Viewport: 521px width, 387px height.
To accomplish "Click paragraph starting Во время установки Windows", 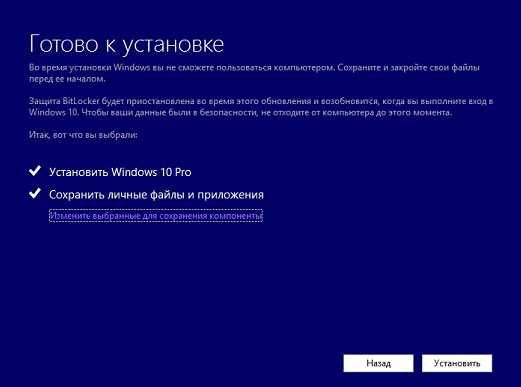I will pyautogui.click(x=254, y=73).
